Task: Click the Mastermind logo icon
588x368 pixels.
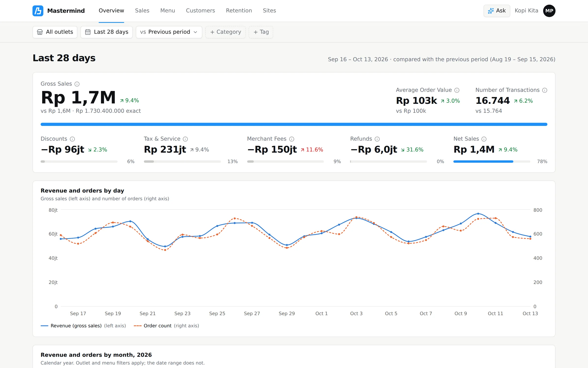Action: pyautogui.click(x=38, y=11)
